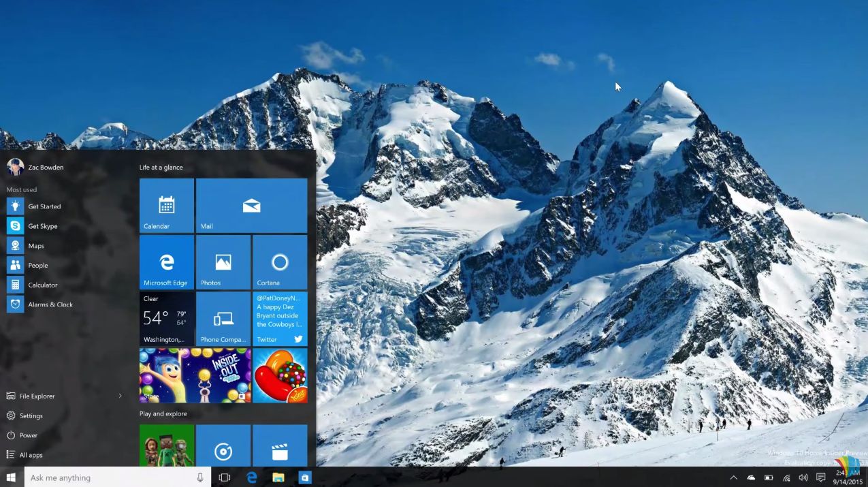Viewport: 868px width, 487px height.
Task: Open the Wi-Fi network flyout
Action: point(786,477)
